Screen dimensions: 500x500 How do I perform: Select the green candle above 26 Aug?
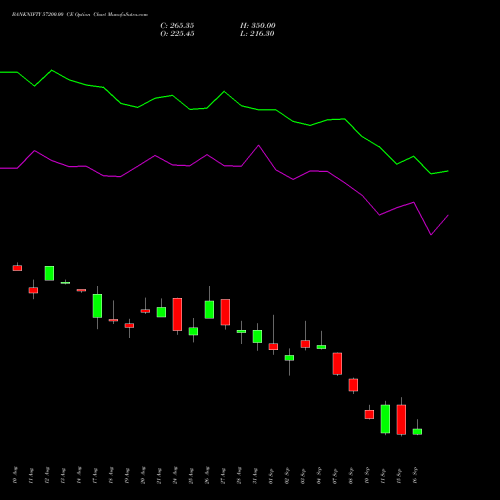209,310
